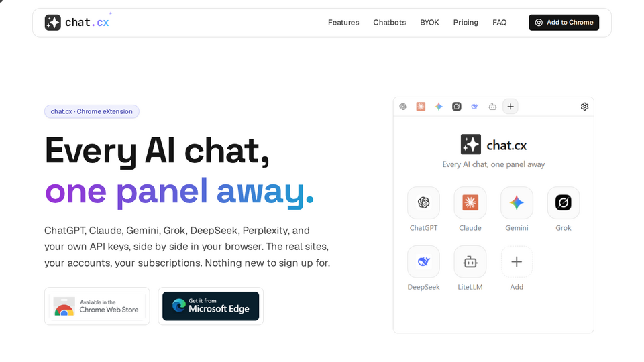This screenshot has width=644, height=362.
Task: Open the DeepSeek tile in the grid
Action: point(423,262)
